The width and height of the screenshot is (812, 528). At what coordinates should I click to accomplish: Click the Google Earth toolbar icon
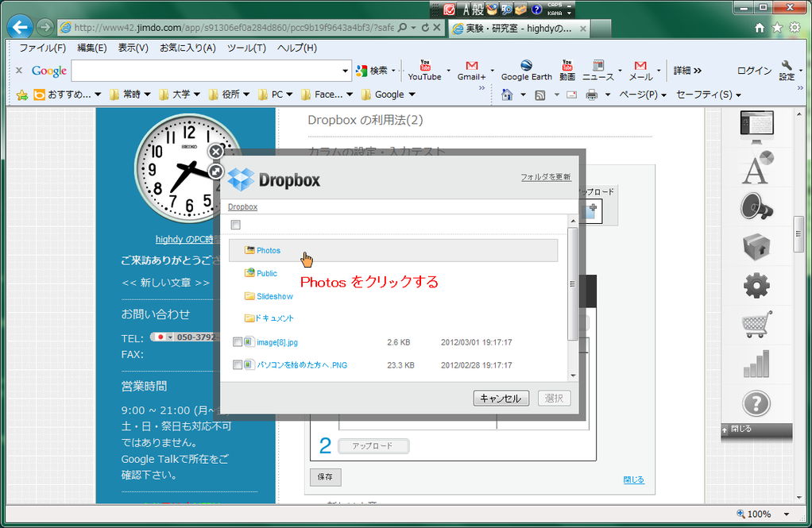[x=526, y=71]
